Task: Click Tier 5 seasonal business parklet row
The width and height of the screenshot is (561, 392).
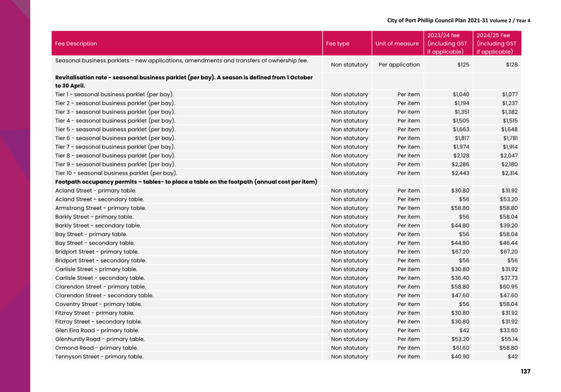Action: pos(286,130)
